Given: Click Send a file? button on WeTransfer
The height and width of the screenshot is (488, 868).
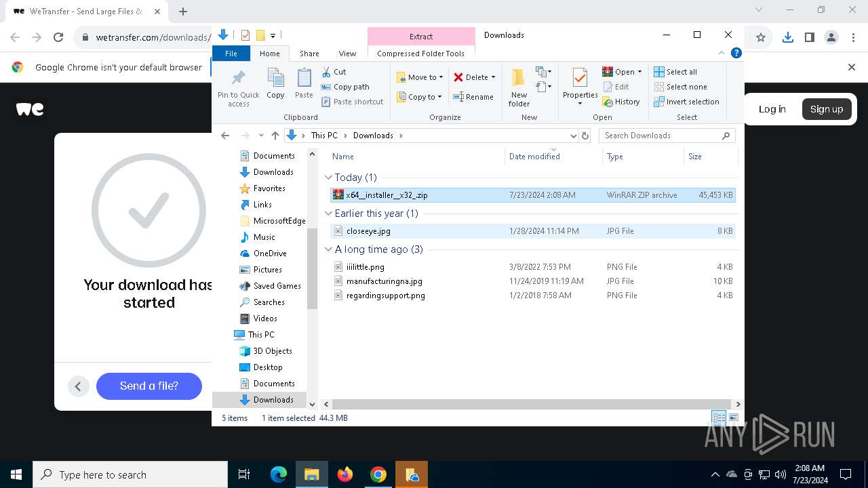Looking at the screenshot, I should point(149,386).
